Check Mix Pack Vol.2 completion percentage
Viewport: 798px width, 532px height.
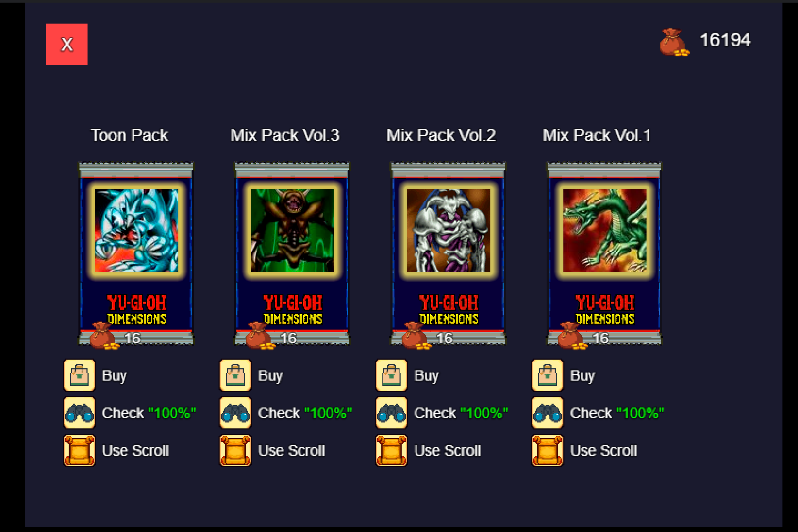461,413
